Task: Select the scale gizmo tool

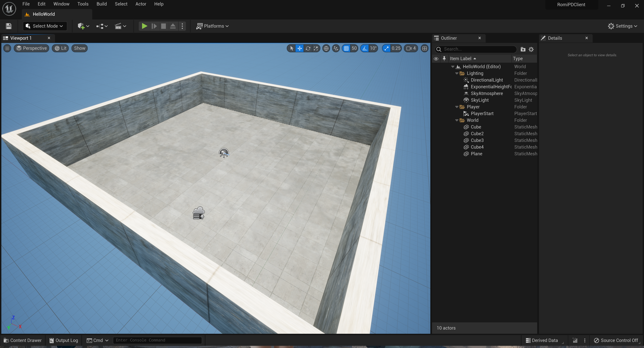Action: 316,48
